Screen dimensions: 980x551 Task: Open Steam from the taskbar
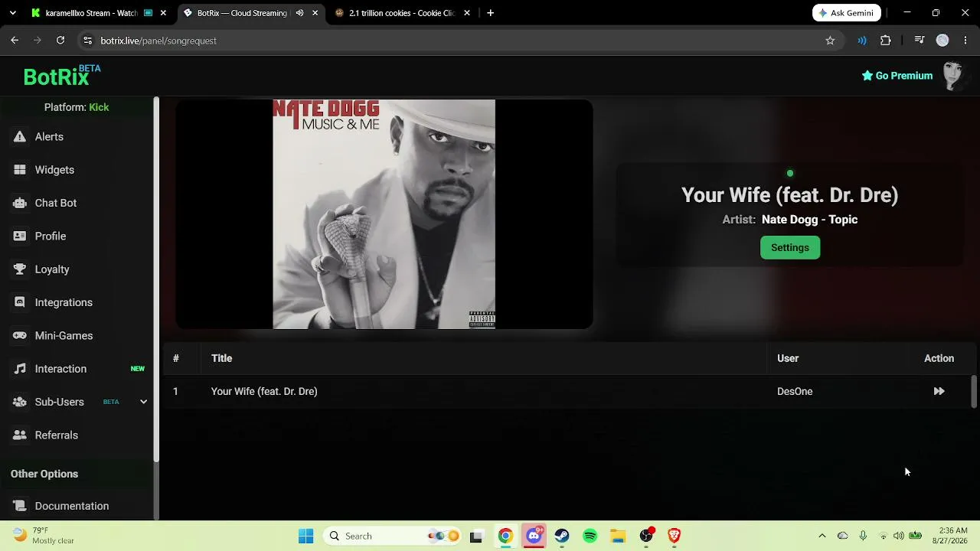562,536
